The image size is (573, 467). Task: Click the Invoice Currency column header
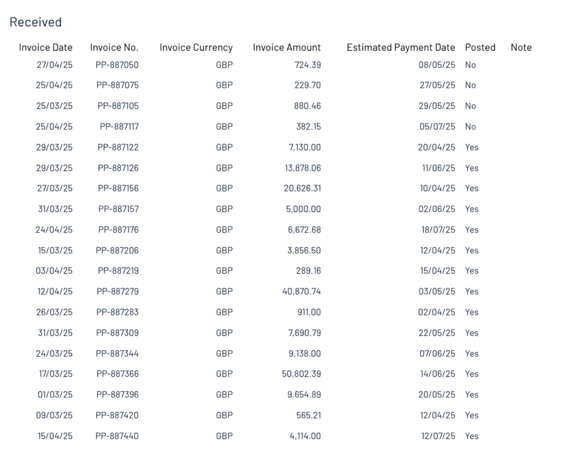196,48
